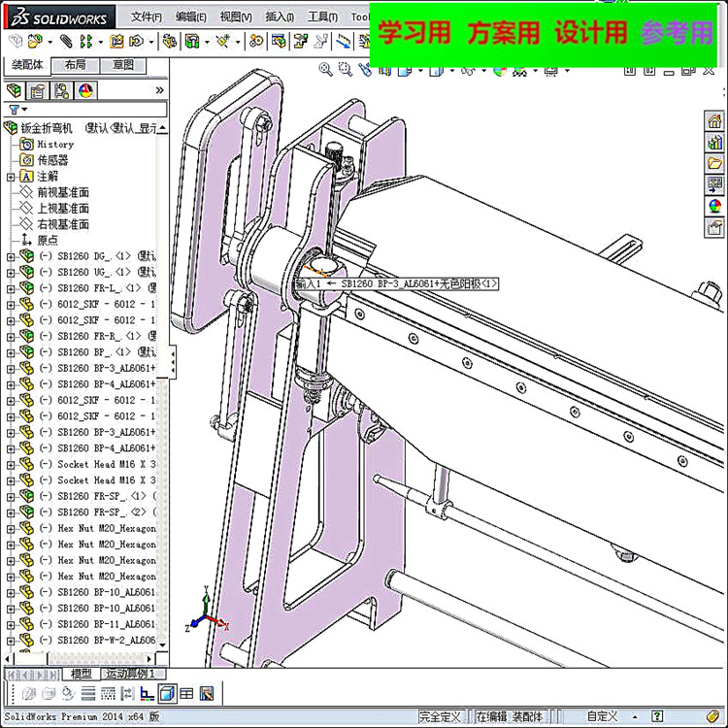The height and width of the screenshot is (728, 728).
Task: Select the 模型 bottom tab
Action: pyautogui.click(x=82, y=674)
